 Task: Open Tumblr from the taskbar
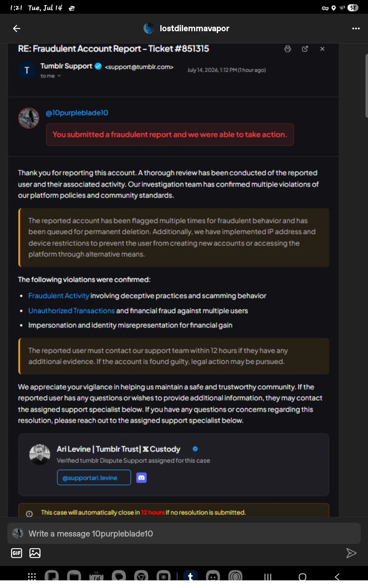[x=190, y=577]
